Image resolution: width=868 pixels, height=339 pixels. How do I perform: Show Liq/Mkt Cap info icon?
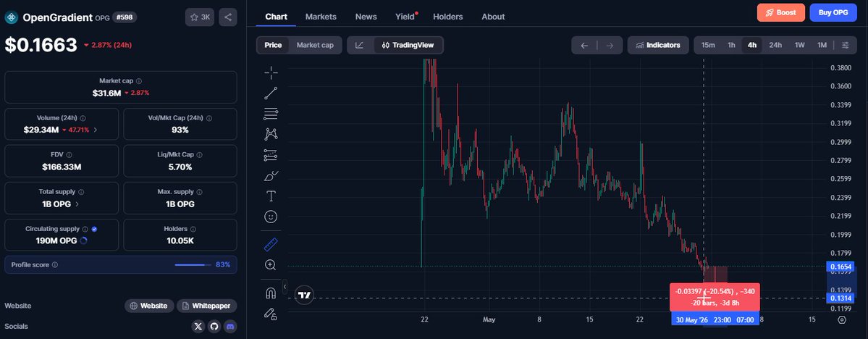coord(199,155)
